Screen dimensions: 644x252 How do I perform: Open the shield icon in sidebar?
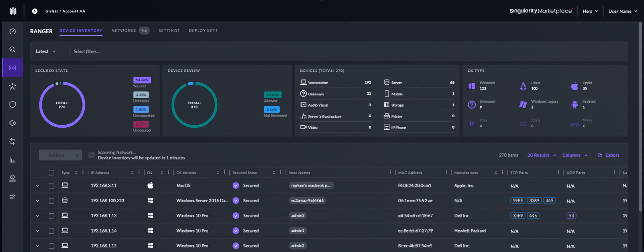tap(12, 105)
